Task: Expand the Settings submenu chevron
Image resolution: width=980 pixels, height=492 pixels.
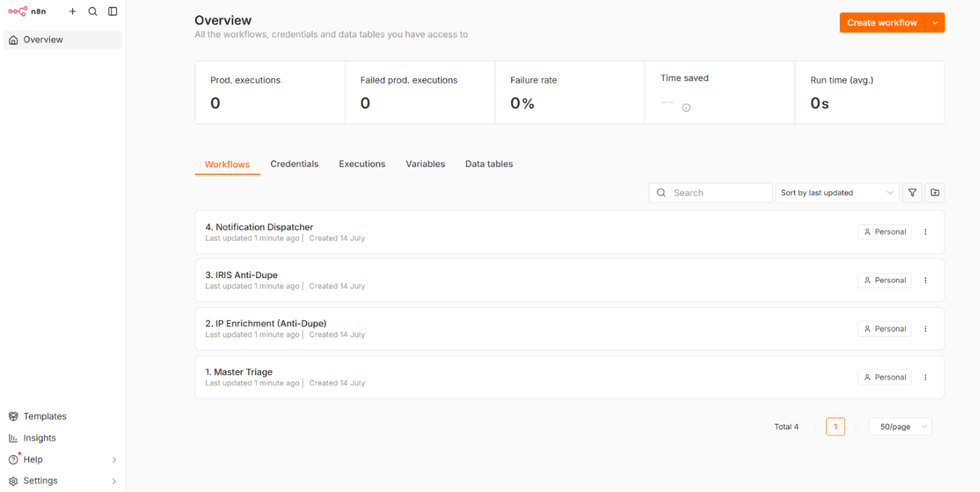Action: click(114, 480)
